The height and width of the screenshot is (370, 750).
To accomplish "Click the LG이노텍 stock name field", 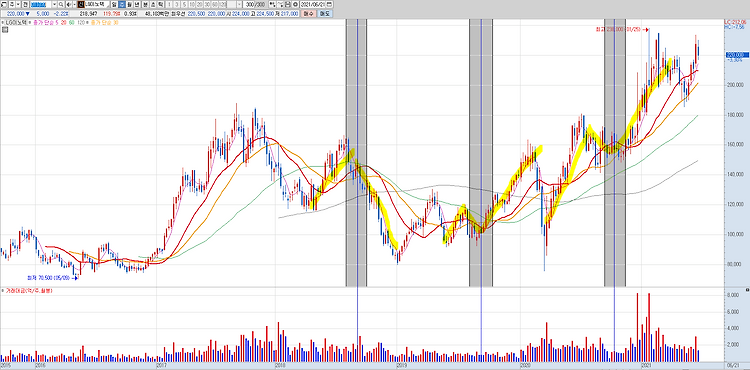I will point(97,4).
